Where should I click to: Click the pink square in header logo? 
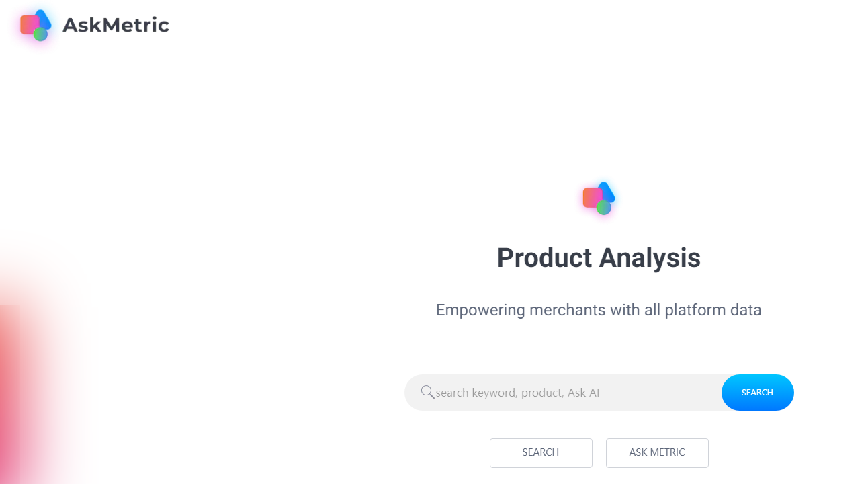click(30, 24)
